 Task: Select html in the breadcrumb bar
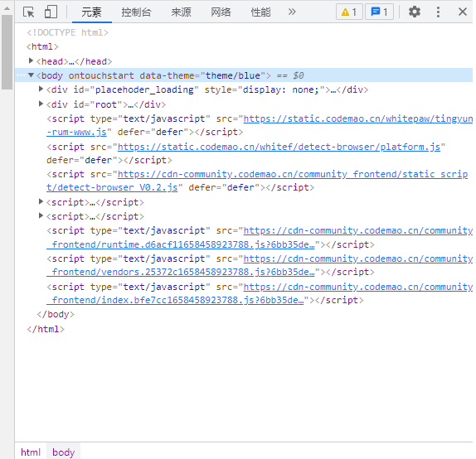pos(31,452)
